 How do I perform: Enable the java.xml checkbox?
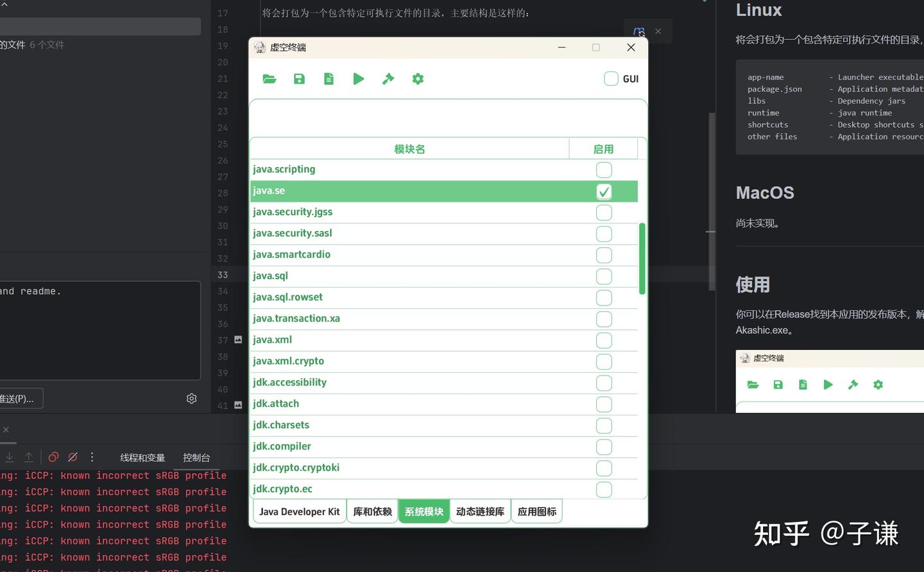pyautogui.click(x=604, y=340)
